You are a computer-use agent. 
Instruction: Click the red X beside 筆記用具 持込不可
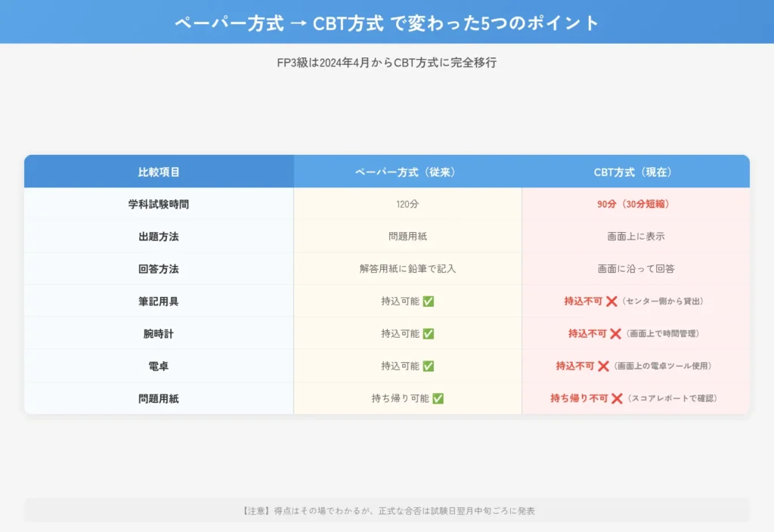(x=613, y=302)
